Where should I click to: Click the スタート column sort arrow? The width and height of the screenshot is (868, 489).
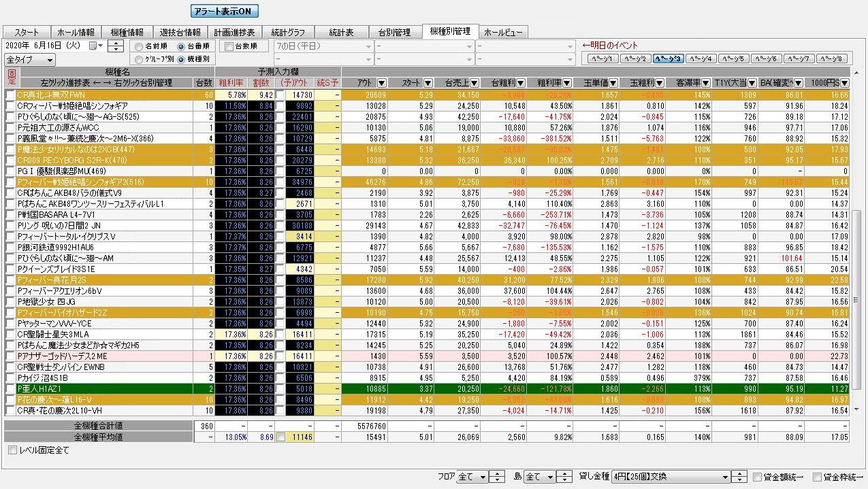429,83
